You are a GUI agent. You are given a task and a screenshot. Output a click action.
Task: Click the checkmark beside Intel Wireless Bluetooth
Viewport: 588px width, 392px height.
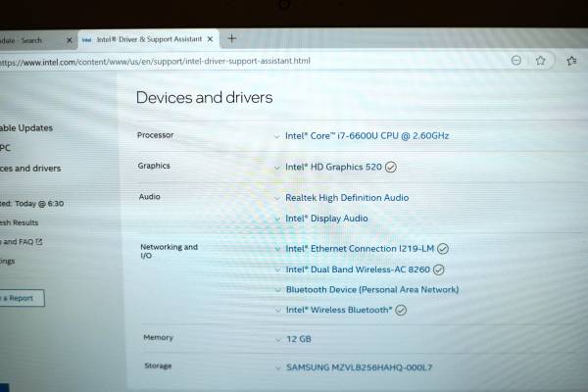[401, 311]
